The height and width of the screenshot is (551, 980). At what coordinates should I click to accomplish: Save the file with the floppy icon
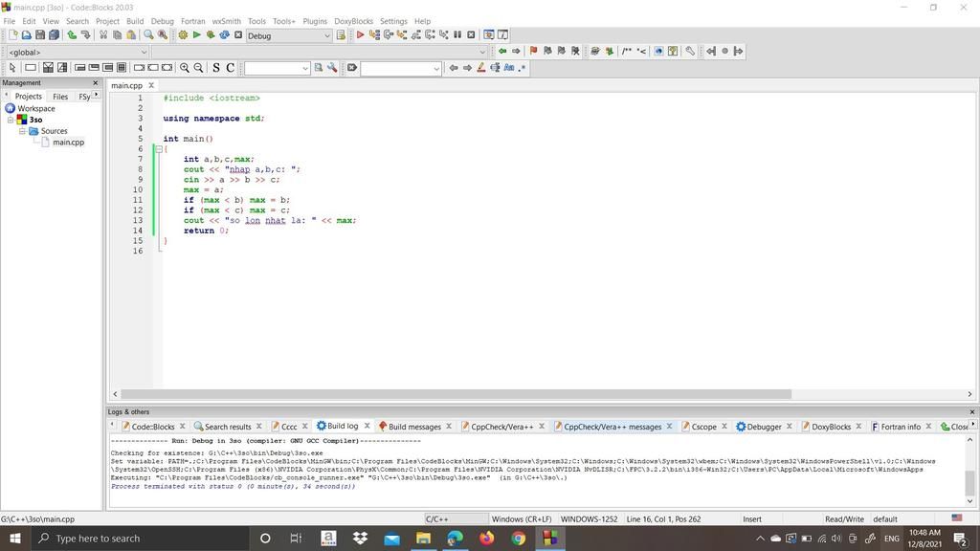(x=40, y=35)
